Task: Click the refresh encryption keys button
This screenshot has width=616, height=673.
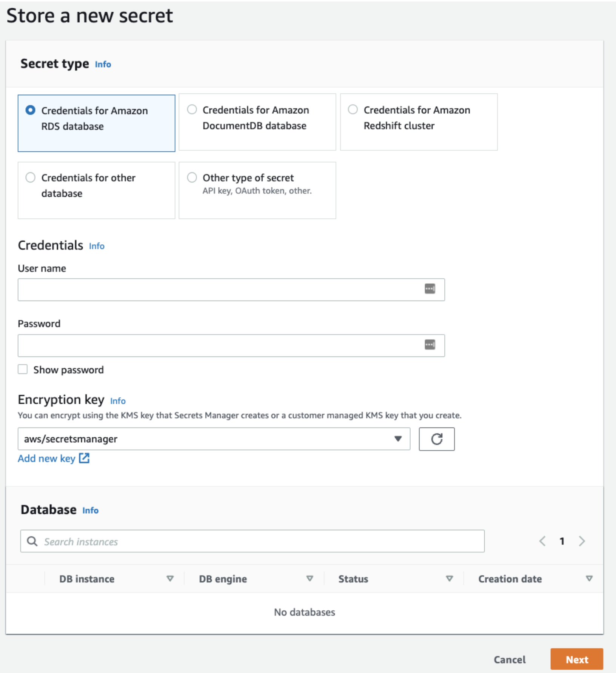Action: (x=437, y=439)
